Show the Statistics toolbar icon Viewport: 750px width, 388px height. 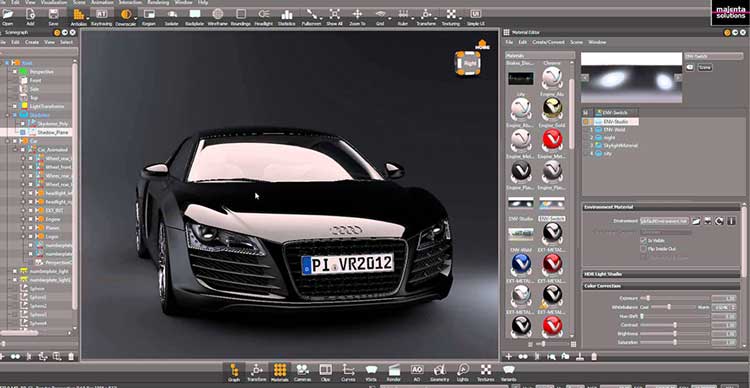tap(287, 14)
